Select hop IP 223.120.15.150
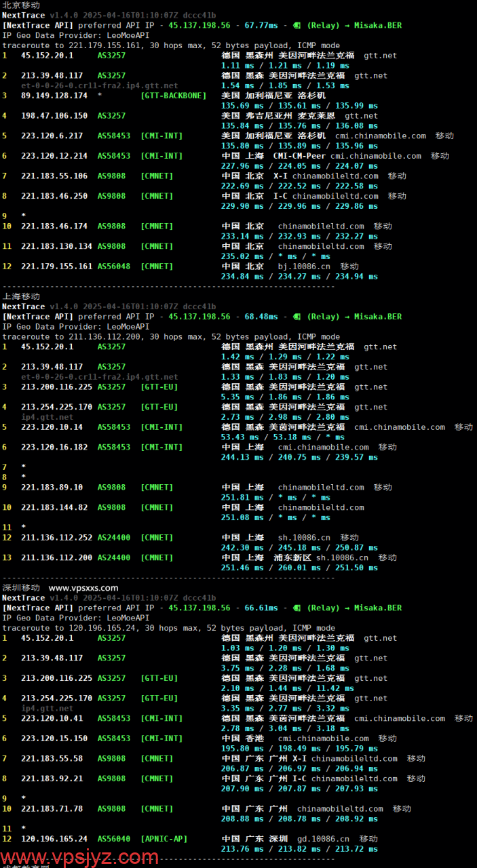Image resolution: width=477 pixels, height=868 pixels. [54, 738]
